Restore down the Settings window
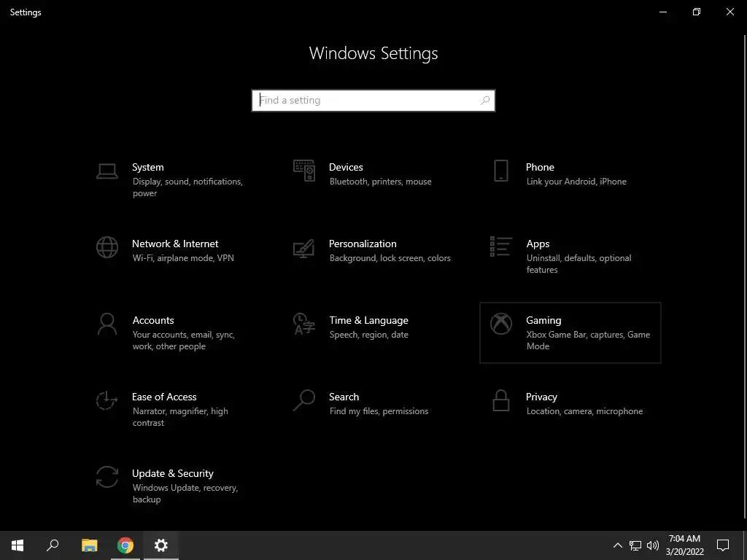This screenshot has width=747, height=560. (x=697, y=12)
